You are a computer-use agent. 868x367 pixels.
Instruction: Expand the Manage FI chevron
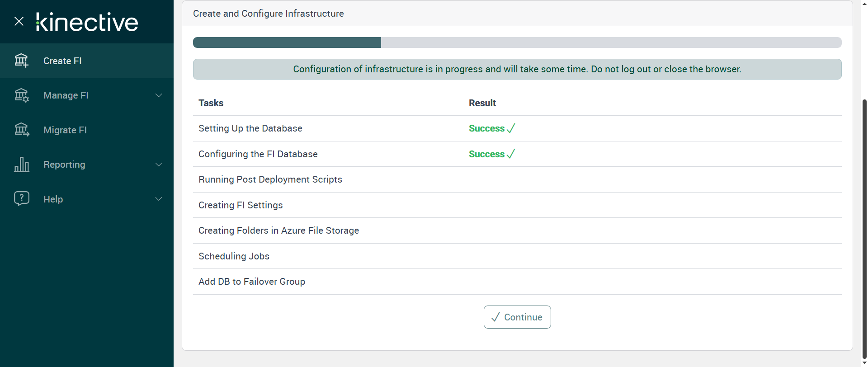159,95
